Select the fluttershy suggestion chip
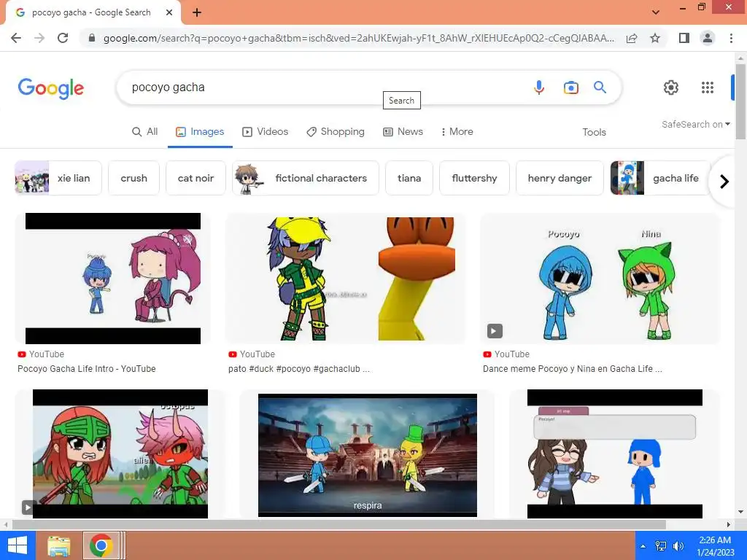The height and width of the screenshot is (560, 747). [474, 178]
